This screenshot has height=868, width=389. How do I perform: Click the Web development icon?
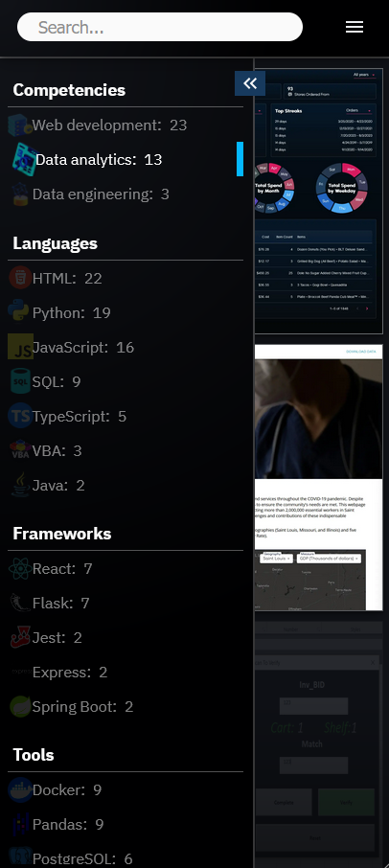[x=20, y=126]
